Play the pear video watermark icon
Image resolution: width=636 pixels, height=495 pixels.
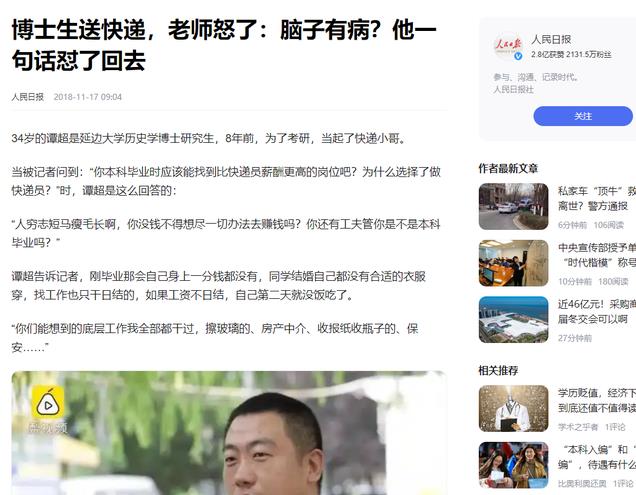click(x=48, y=404)
